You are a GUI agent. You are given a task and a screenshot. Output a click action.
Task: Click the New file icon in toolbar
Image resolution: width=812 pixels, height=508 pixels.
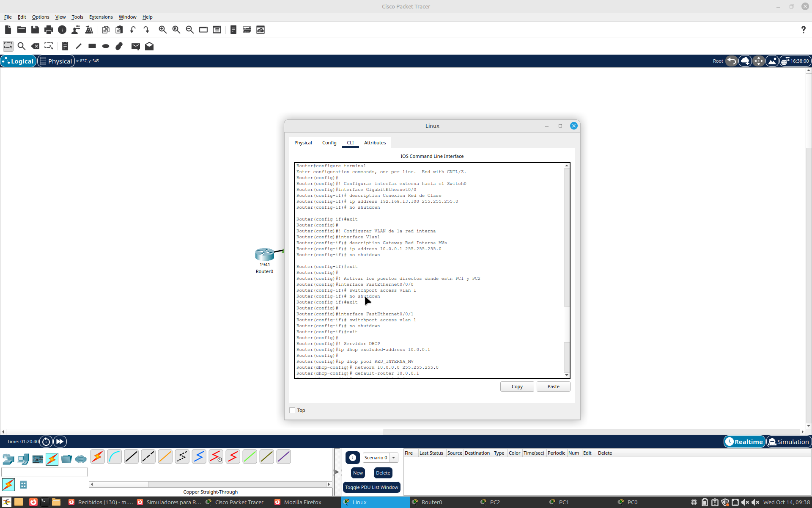[x=8, y=30]
